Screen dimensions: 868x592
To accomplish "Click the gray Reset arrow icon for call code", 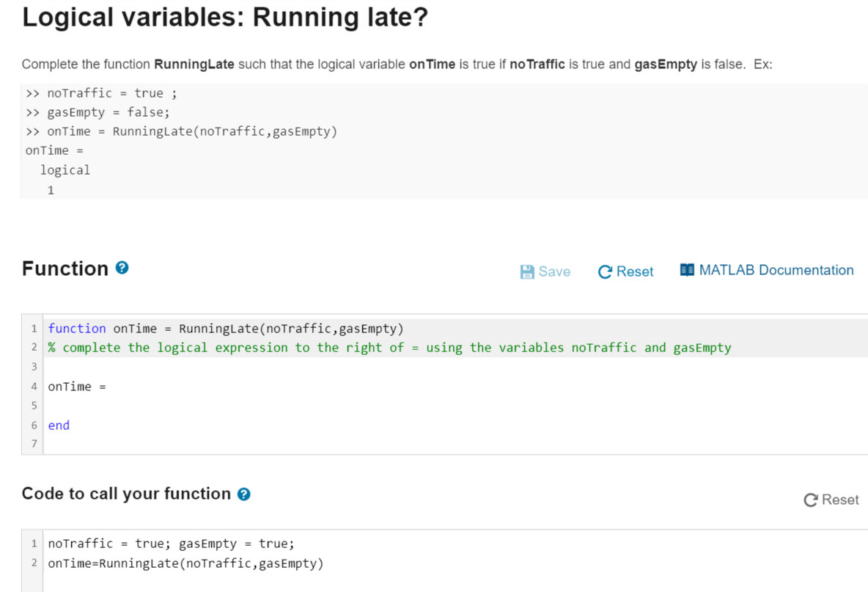I will pyautogui.click(x=811, y=500).
